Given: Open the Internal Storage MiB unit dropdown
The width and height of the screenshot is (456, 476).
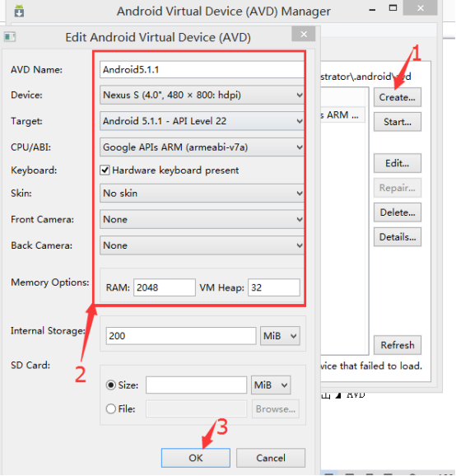Looking at the screenshot, I should click(280, 336).
